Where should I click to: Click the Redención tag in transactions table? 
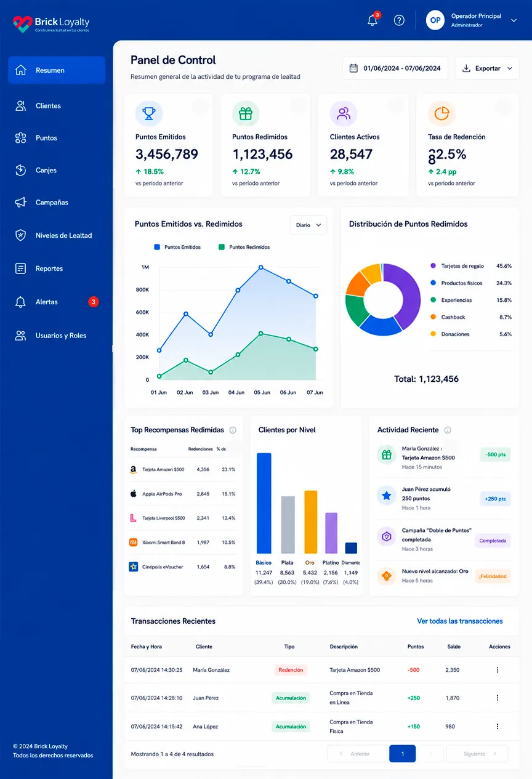point(291,670)
